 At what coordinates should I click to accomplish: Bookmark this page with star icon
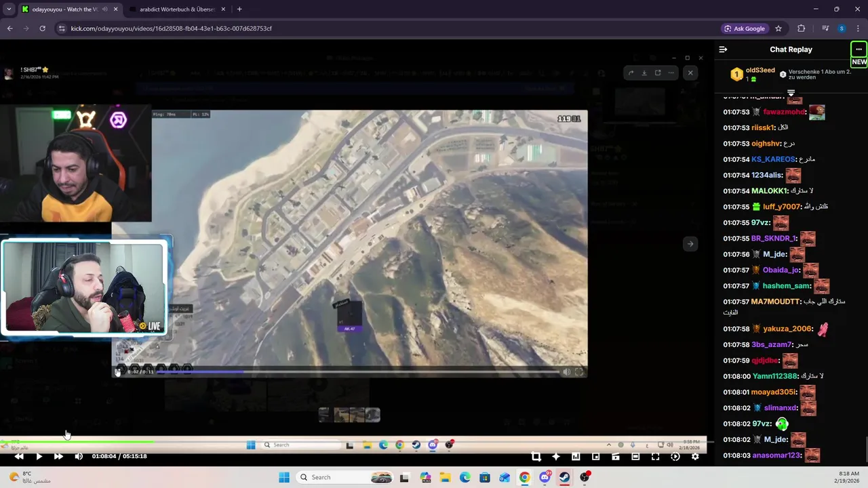pos(778,28)
